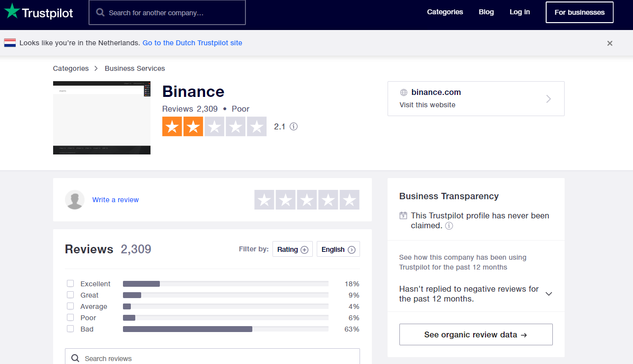The width and height of the screenshot is (633, 364).
Task: Click the user avatar next to Write a review
Action: [75, 200]
